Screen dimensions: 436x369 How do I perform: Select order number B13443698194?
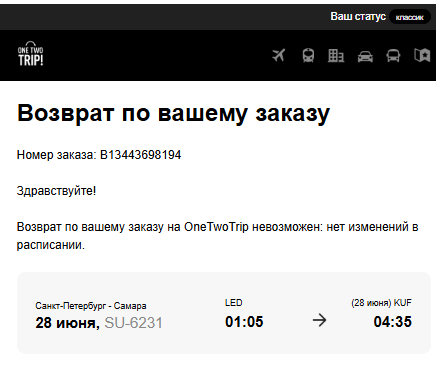[140, 155]
